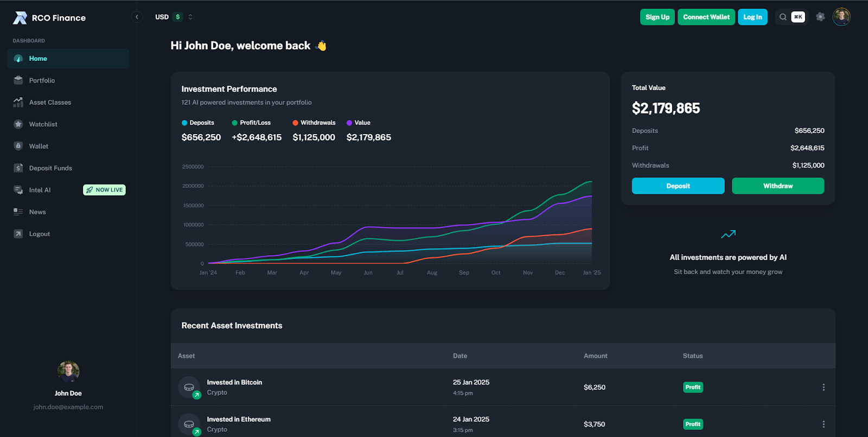
Task: Collapse the sidebar with the chevron arrow
Action: 137,17
